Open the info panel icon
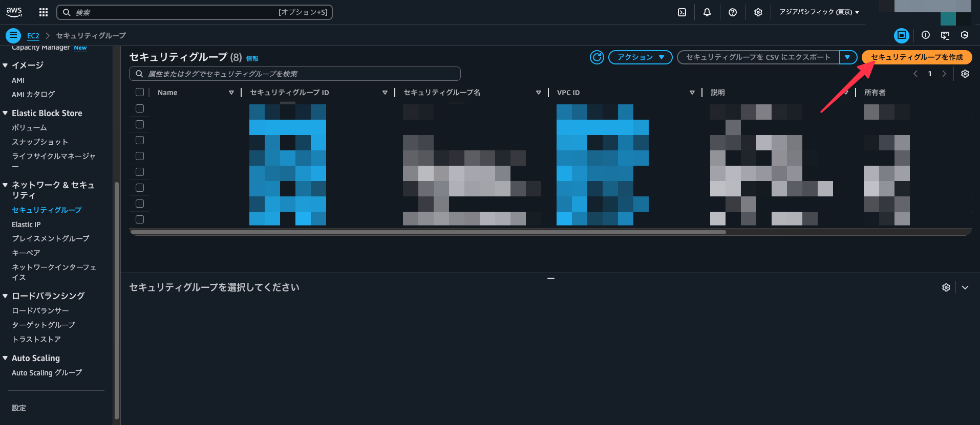 coord(926,35)
